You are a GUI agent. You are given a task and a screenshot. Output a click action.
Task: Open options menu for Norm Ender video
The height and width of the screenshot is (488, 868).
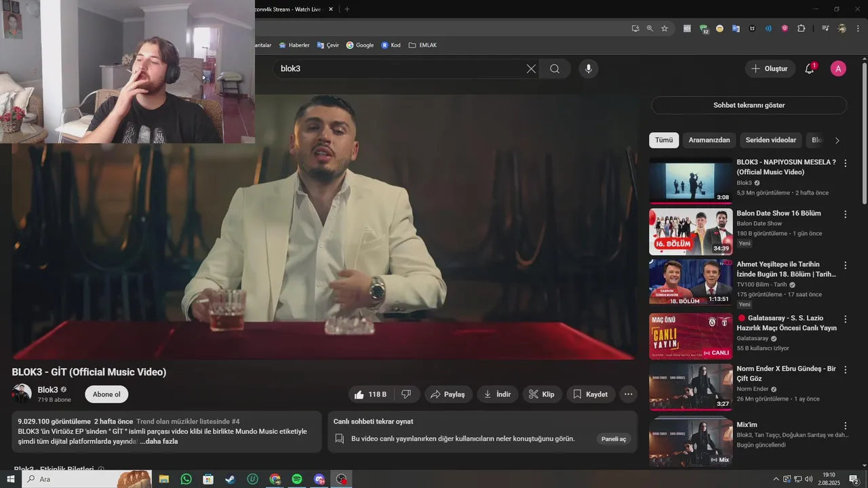point(845,370)
